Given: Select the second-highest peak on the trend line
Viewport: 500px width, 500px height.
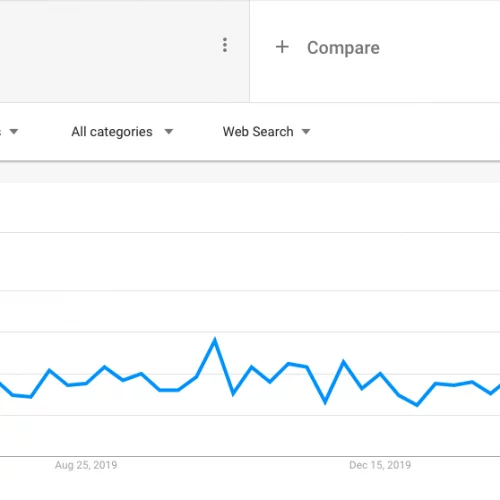Looking at the screenshot, I should 343,362.
